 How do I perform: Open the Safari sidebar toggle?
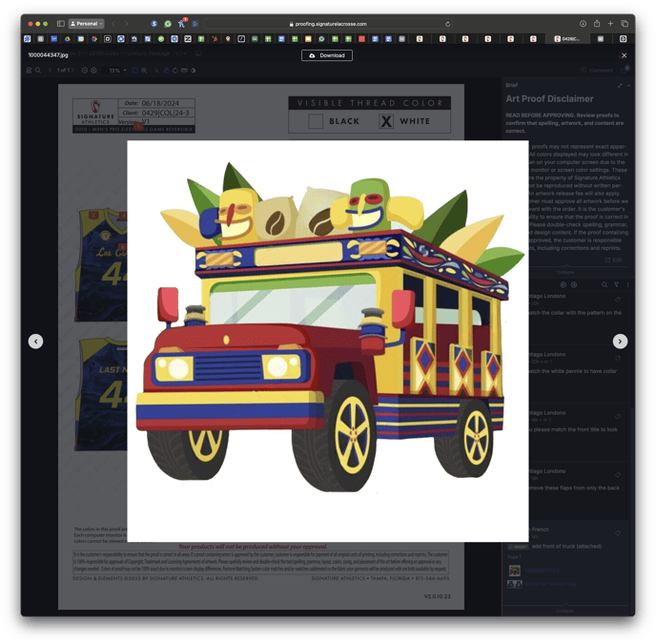click(x=60, y=24)
